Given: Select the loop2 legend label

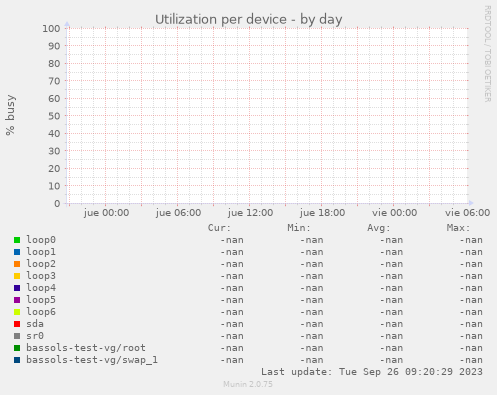Looking at the screenshot, I should (x=41, y=264).
